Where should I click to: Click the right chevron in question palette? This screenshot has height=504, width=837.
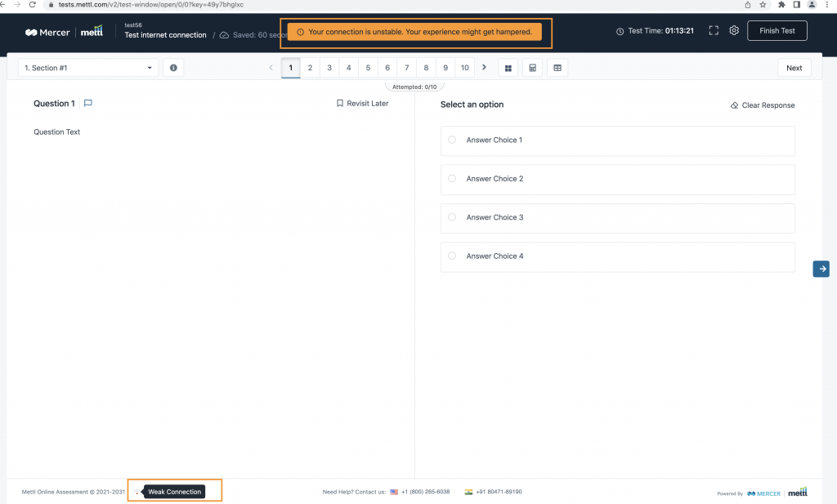[484, 68]
